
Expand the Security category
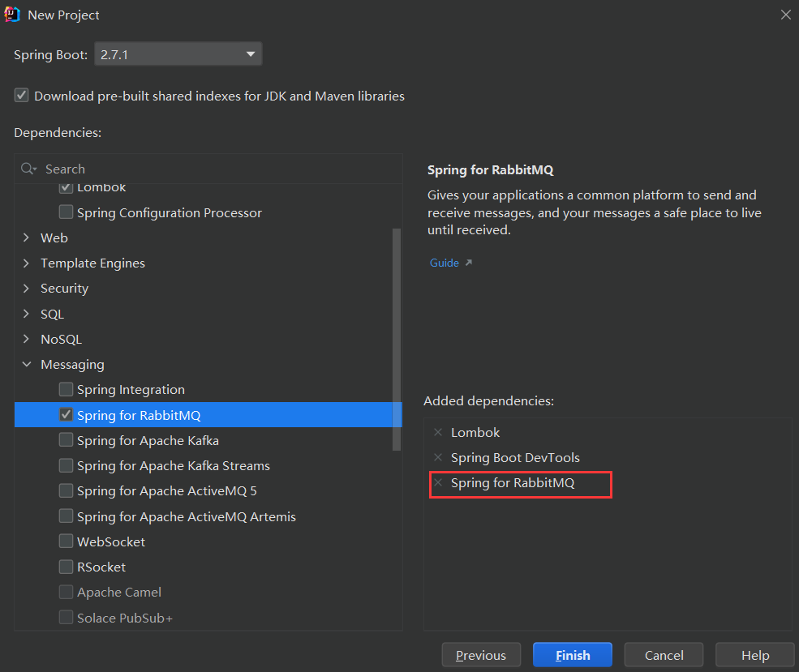coord(27,288)
